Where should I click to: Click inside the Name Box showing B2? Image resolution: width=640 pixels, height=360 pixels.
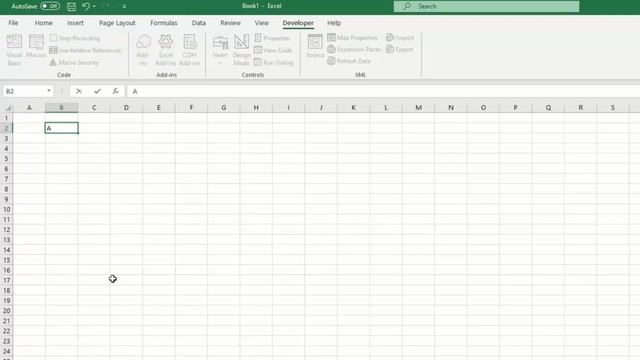[24, 91]
